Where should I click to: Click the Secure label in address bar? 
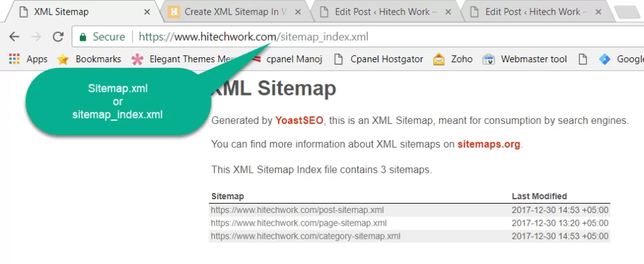[109, 37]
